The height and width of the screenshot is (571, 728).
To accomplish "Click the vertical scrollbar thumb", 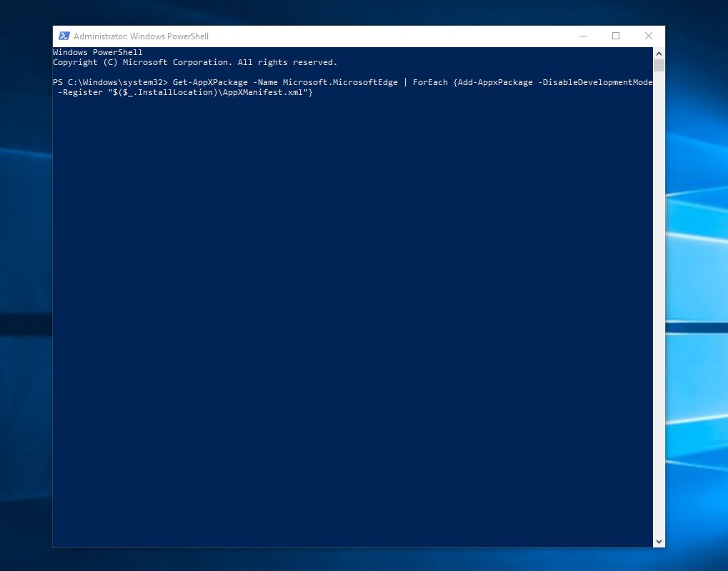I will (659, 65).
